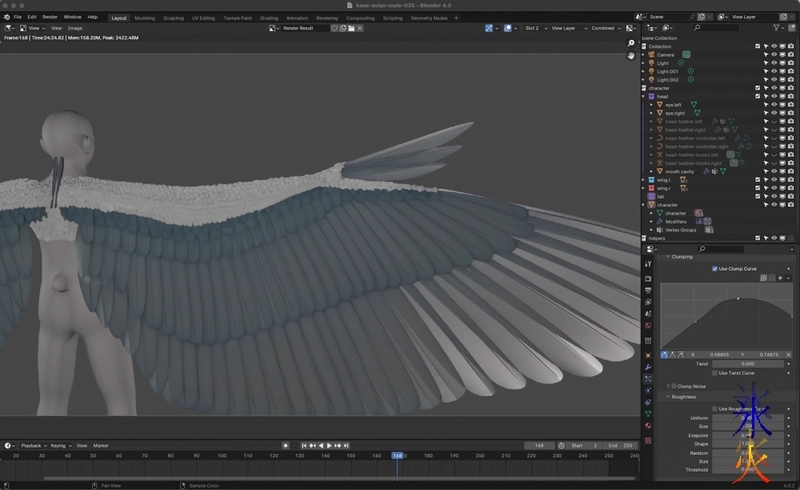Collapse the head collection in outliner
Viewport: 800px width, 490px height.
(x=644, y=96)
